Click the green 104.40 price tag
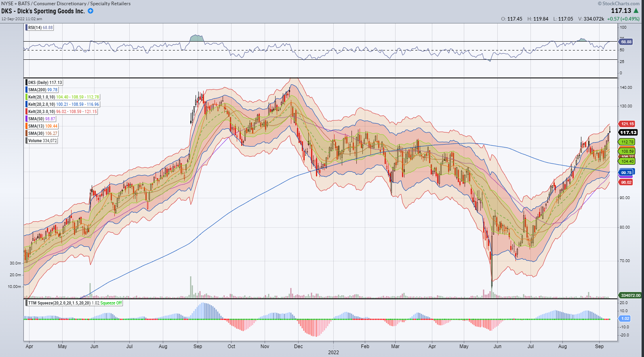The height and width of the screenshot is (357, 644). [x=627, y=161]
